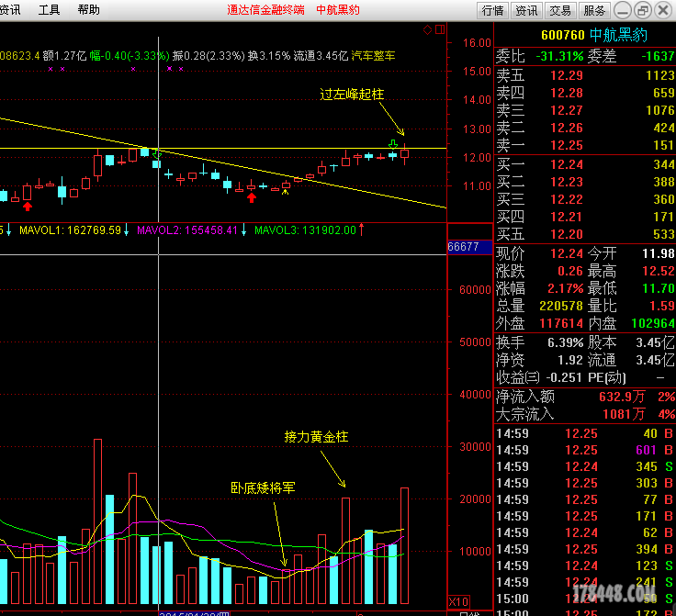Click the trade row with purple 601 volume

click(x=584, y=450)
